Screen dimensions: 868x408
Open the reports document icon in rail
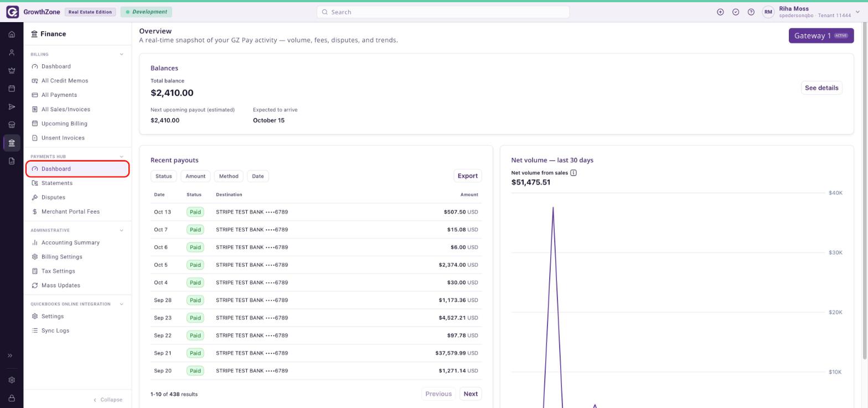[x=12, y=161]
